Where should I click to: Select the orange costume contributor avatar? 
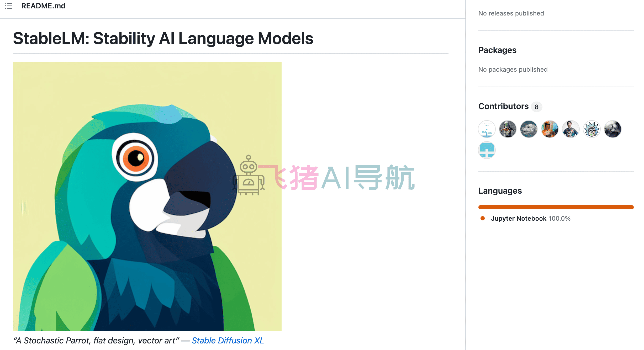click(550, 129)
